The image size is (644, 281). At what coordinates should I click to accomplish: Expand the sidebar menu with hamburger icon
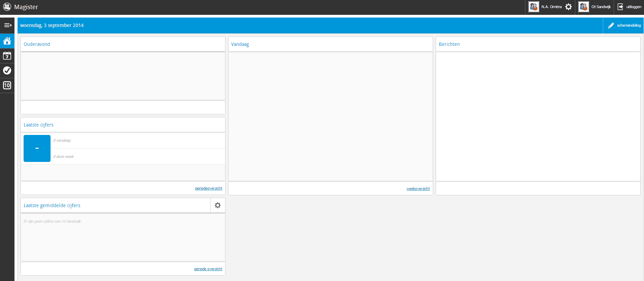point(7,25)
